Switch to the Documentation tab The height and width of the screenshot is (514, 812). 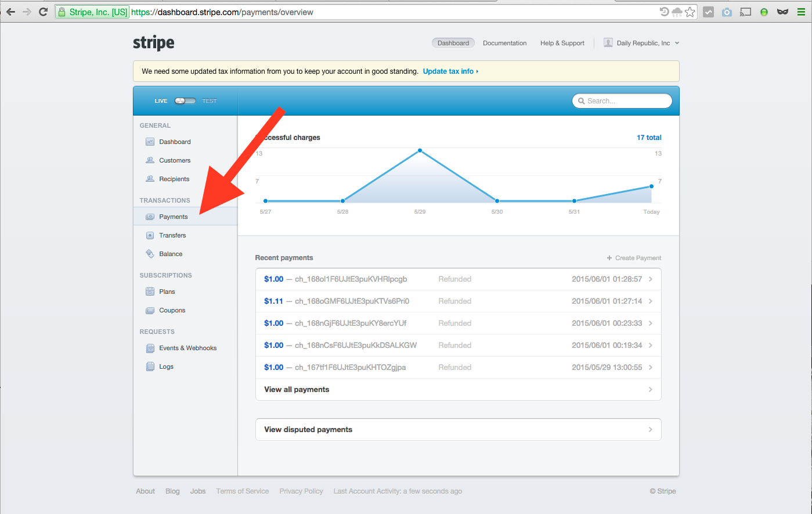point(504,43)
